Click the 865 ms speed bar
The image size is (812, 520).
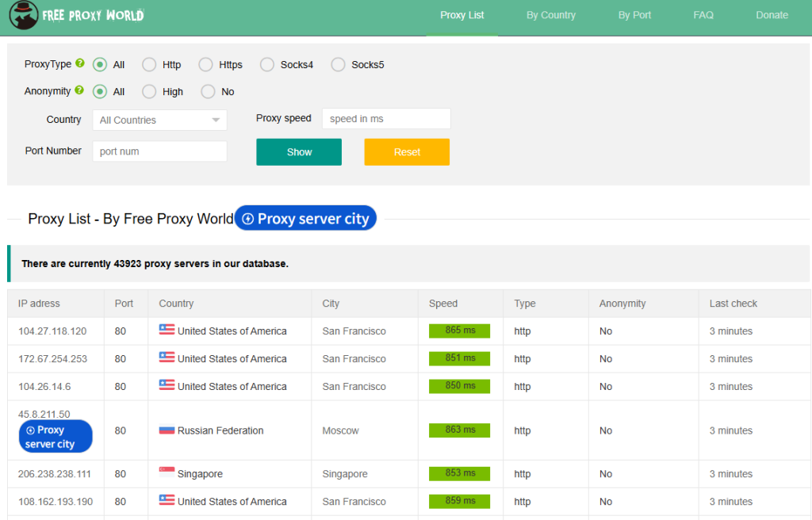459,331
